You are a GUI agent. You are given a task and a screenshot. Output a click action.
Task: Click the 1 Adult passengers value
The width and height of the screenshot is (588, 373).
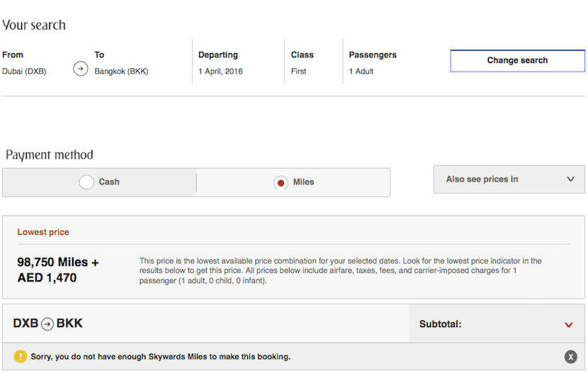tap(361, 71)
